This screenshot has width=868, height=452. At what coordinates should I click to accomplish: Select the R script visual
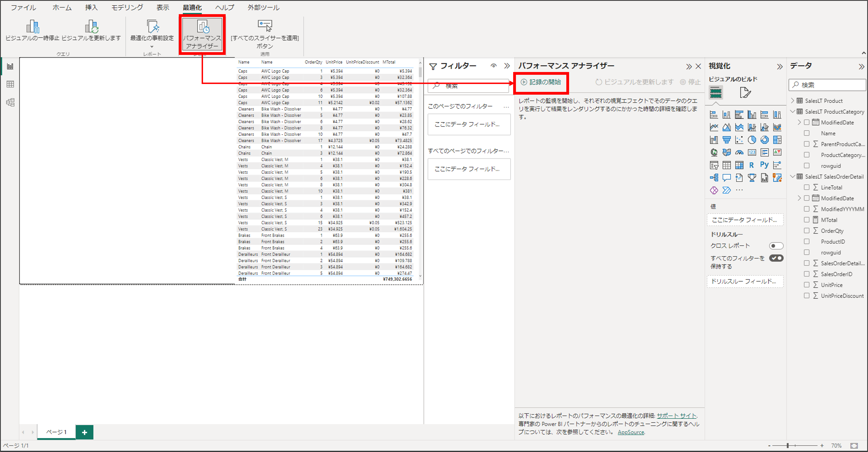752,165
